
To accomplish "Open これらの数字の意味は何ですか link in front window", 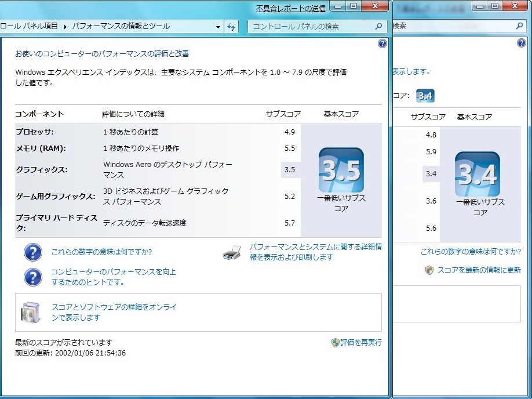I will [101, 252].
